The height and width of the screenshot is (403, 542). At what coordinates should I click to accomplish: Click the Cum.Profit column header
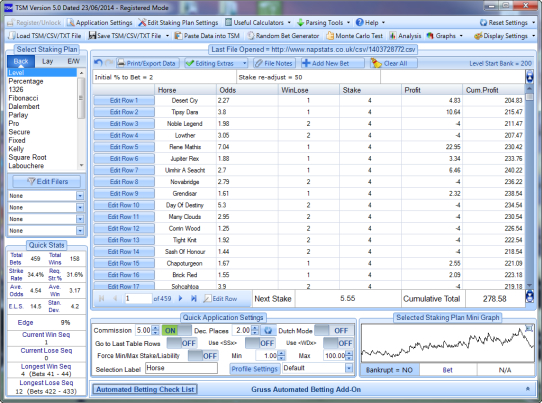[x=493, y=90]
